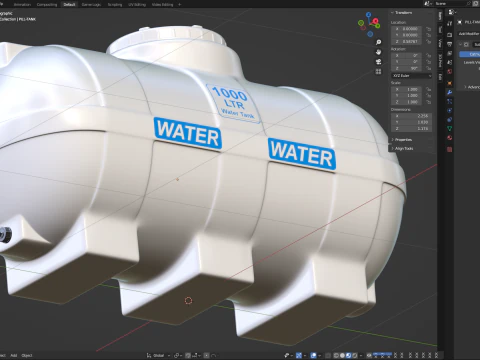Open the View Layer properties tab icon
Screen dimensions: 480x360
(x=450, y=53)
